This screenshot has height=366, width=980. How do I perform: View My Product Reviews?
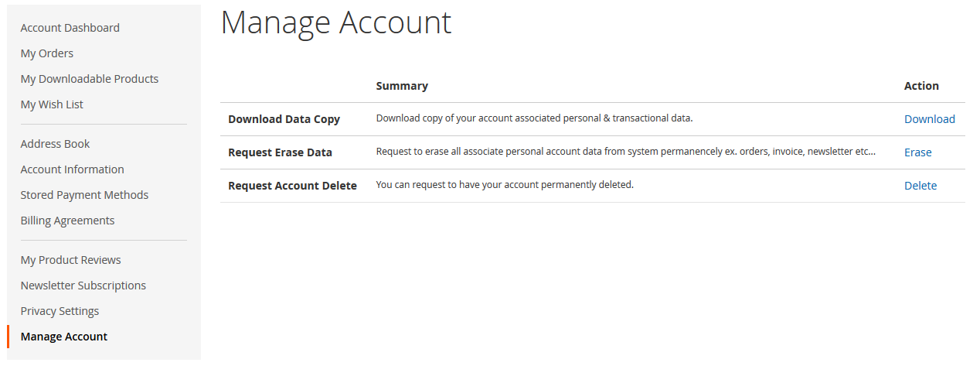click(70, 260)
